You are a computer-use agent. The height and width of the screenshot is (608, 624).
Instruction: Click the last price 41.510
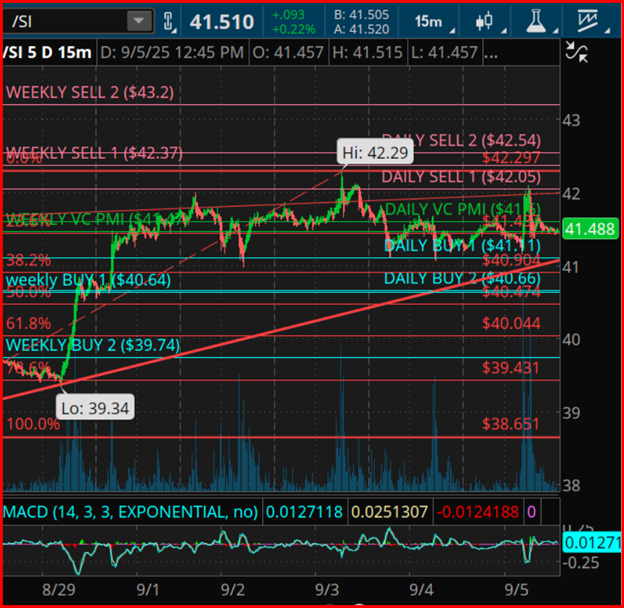click(x=222, y=22)
